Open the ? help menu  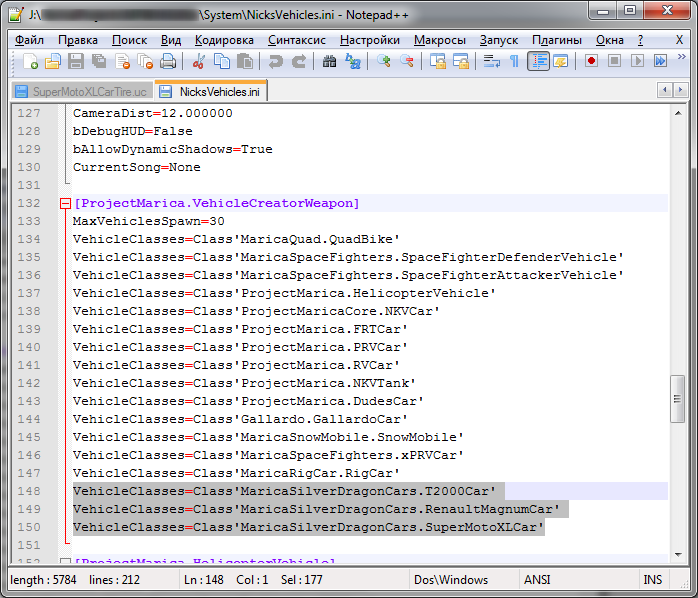[640, 40]
